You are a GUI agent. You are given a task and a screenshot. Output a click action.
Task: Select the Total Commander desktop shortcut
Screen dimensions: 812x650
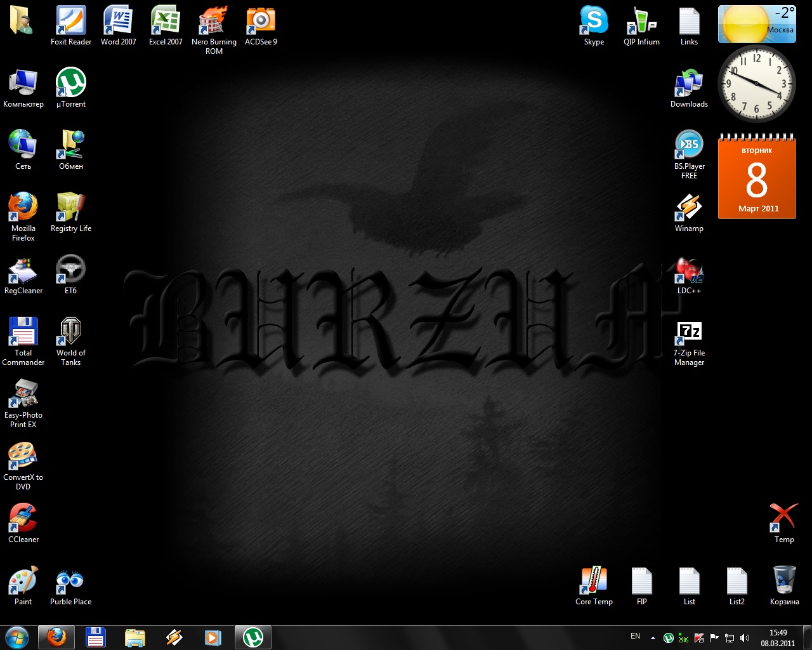pyautogui.click(x=23, y=342)
